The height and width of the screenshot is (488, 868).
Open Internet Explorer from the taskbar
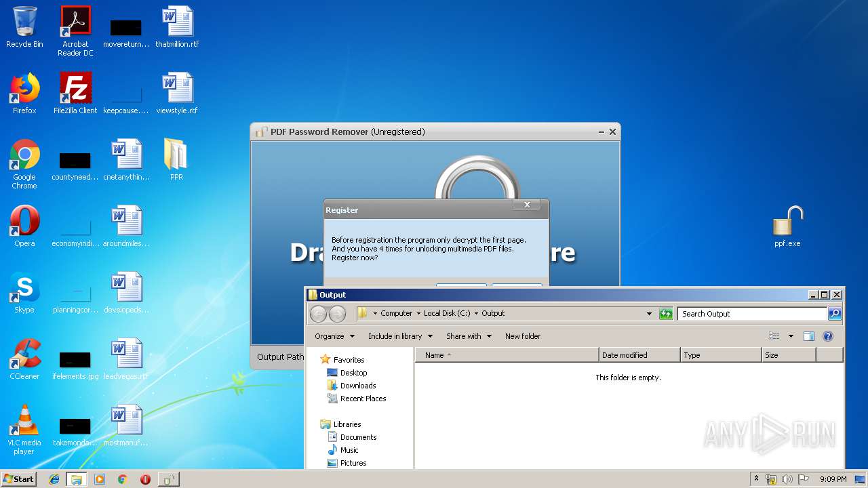(x=54, y=479)
